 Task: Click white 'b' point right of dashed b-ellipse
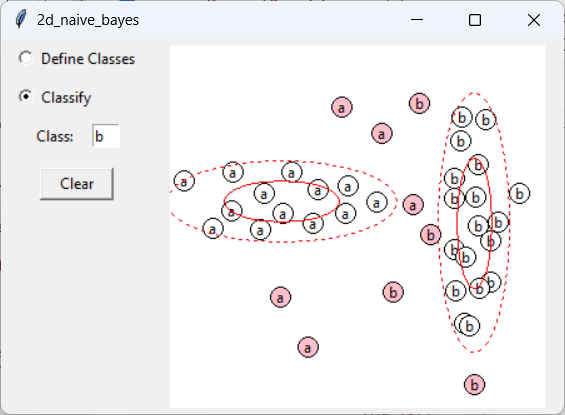[519, 193]
